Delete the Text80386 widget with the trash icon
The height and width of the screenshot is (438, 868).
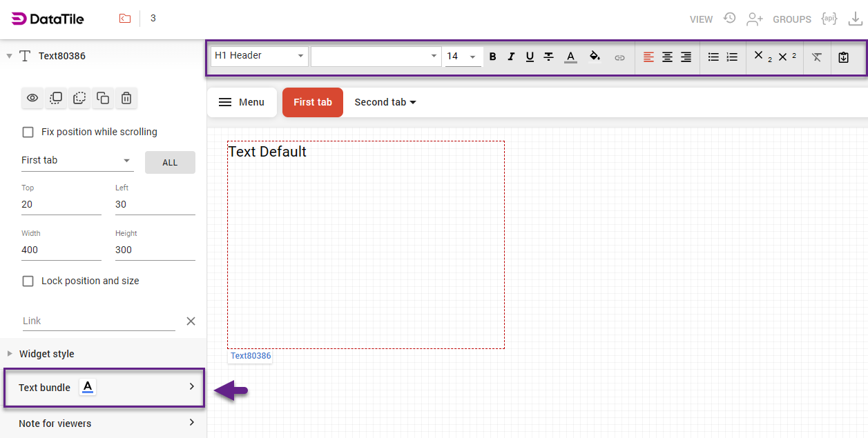coord(126,98)
